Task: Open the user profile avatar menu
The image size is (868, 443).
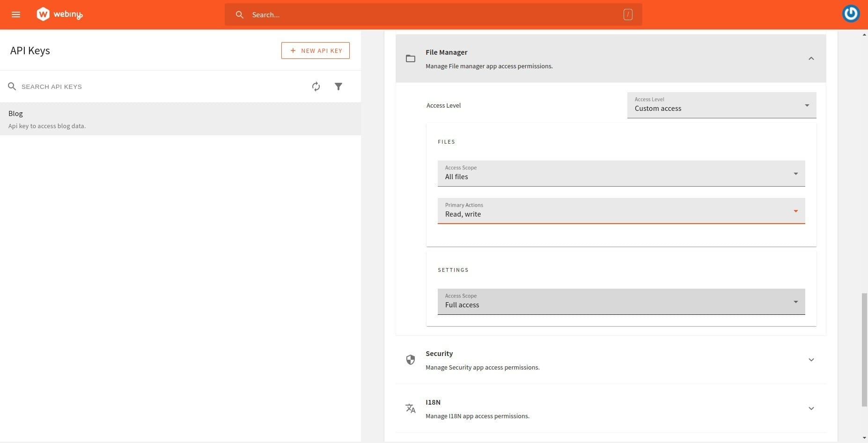Action: click(850, 14)
